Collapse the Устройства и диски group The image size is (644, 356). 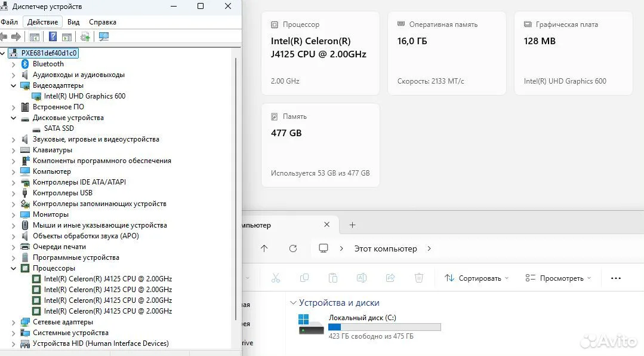click(x=293, y=303)
